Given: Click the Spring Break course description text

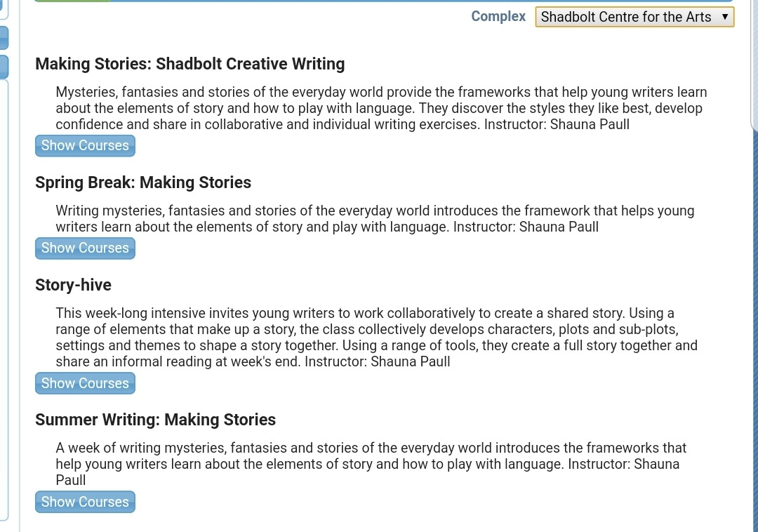Looking at the screenshot, I should pyautogui.click(x=375, y=219).
